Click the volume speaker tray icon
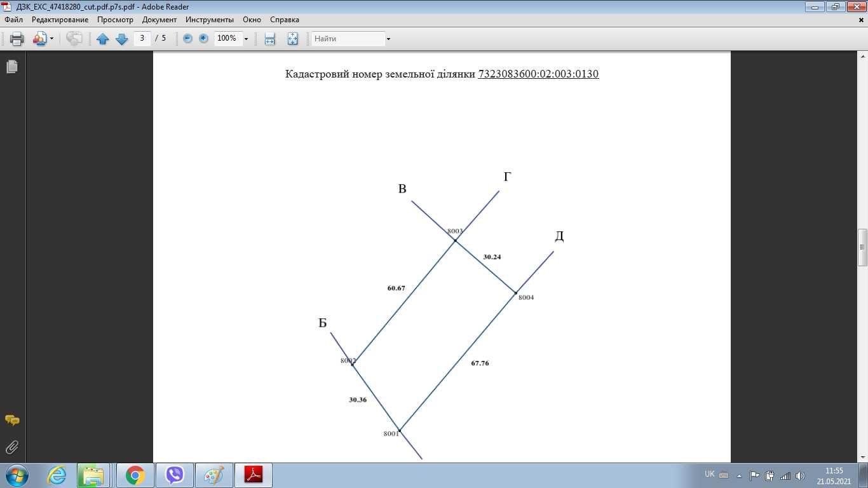The image size is (868, 488). 800,475
